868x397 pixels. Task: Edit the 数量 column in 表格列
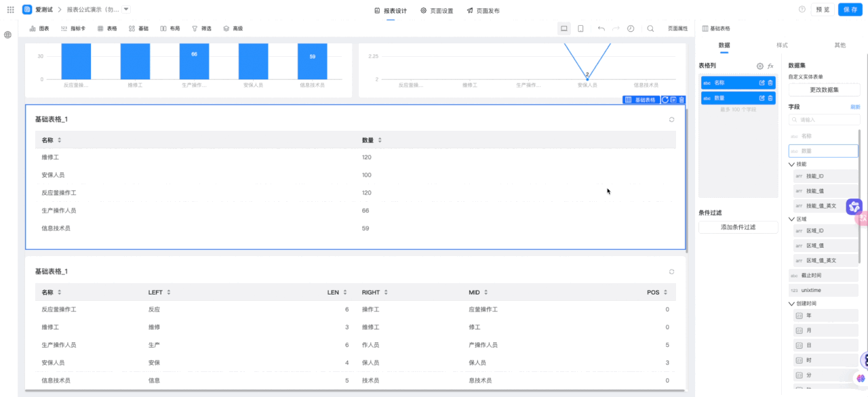[762, 98]
